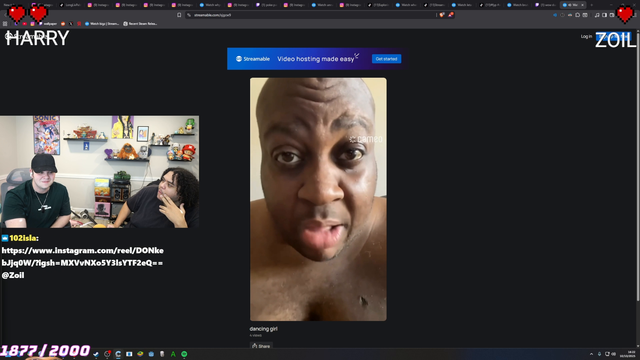Expand the system tray hidden icons chevron
Viewport: 640px width, 360px height.
pyautogui.click(x=591, y=354)
